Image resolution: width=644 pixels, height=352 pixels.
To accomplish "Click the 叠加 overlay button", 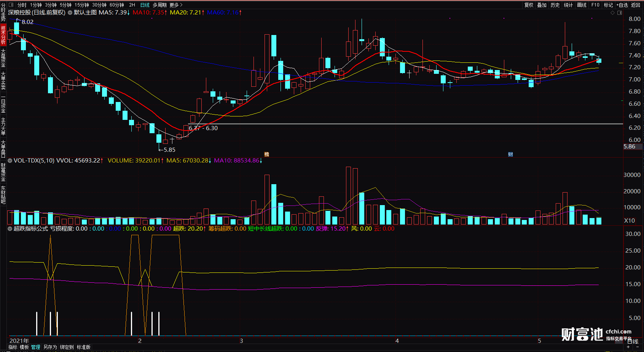I will click(x=542, y=5).
